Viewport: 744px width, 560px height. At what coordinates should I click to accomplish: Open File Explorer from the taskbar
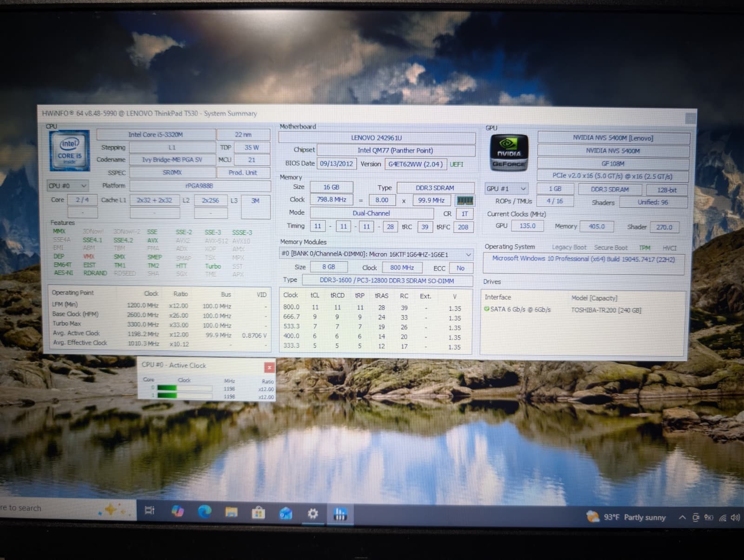point(231,513)
